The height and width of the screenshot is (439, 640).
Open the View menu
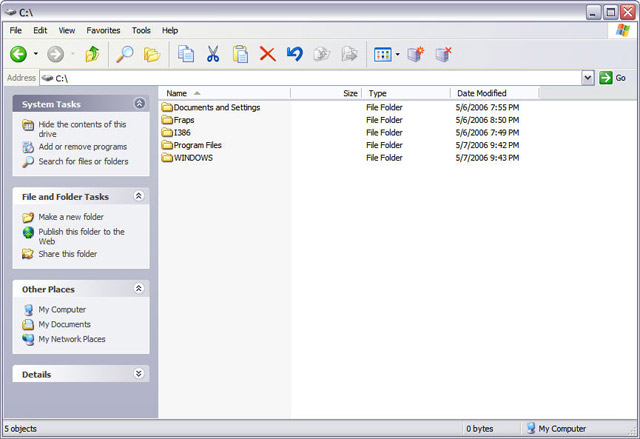(x=67, y=30)
